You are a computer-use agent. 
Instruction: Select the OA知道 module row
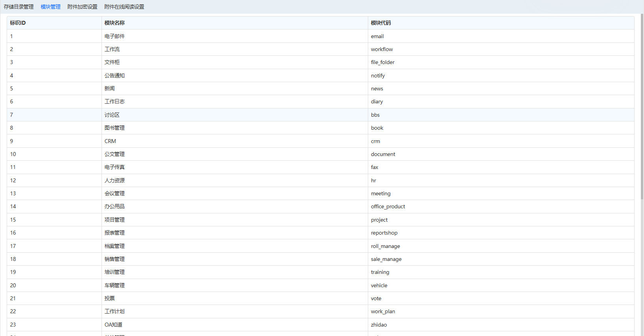pos(113,325)
